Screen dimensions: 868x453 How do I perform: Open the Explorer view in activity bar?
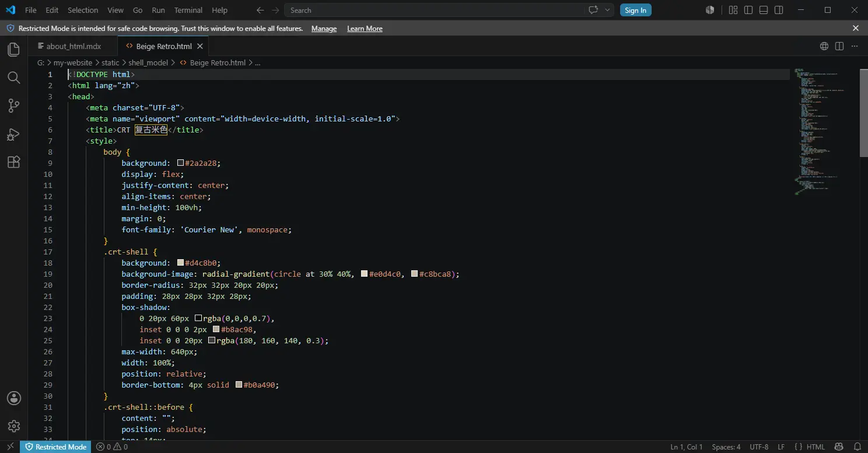point(13,50)
